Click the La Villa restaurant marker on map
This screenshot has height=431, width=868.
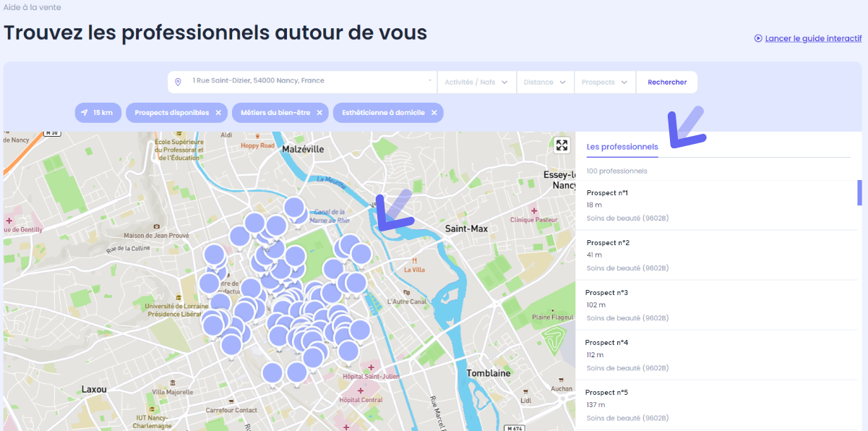coord(414,260)
